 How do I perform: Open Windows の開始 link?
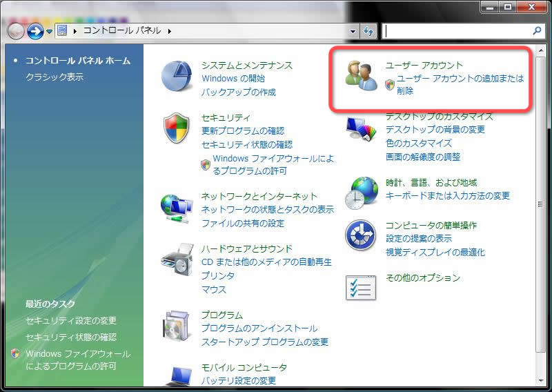click(x=233, y=79)
